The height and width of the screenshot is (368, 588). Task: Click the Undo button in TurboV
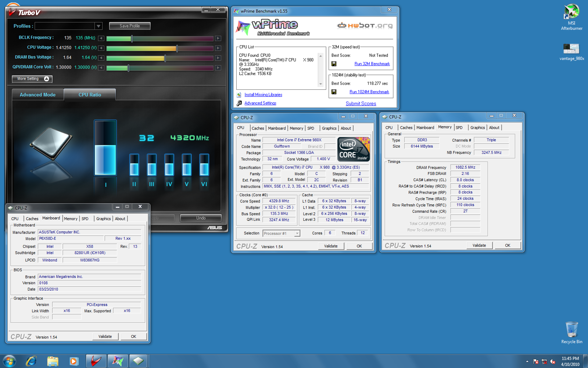tap(201, 218)
